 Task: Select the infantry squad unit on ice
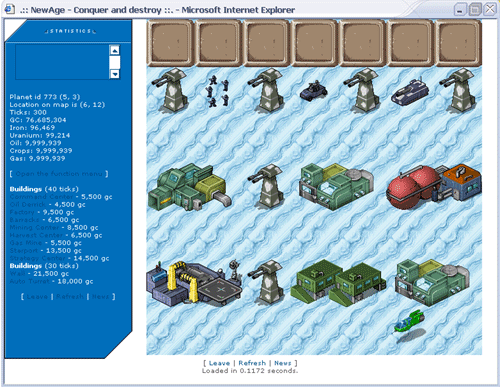[218, 91]
